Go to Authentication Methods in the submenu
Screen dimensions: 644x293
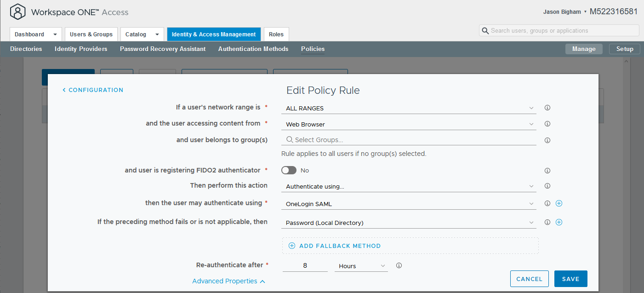pos(253,49)
